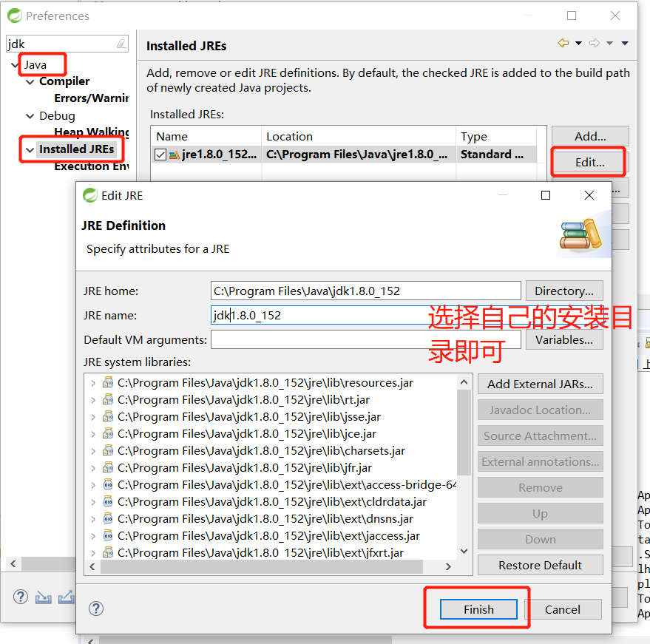Select Installed JREs in the tree
Image resolution: width=650 pixels, height=644 pixels.
click(x=77, y=149)
